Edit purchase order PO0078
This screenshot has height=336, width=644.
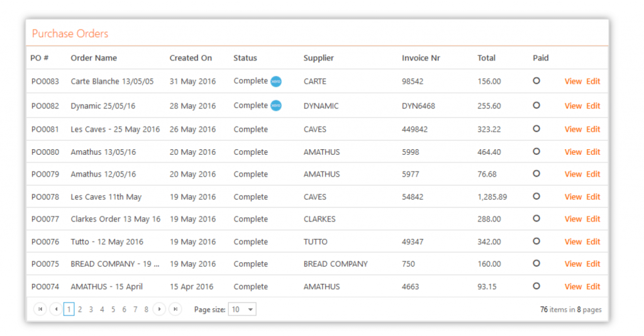593,197
